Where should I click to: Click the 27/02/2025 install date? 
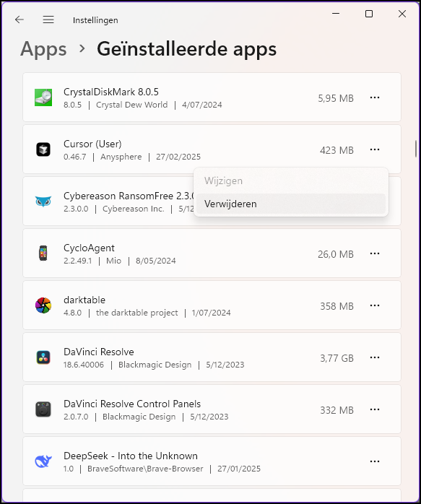(x=178, y=157)
